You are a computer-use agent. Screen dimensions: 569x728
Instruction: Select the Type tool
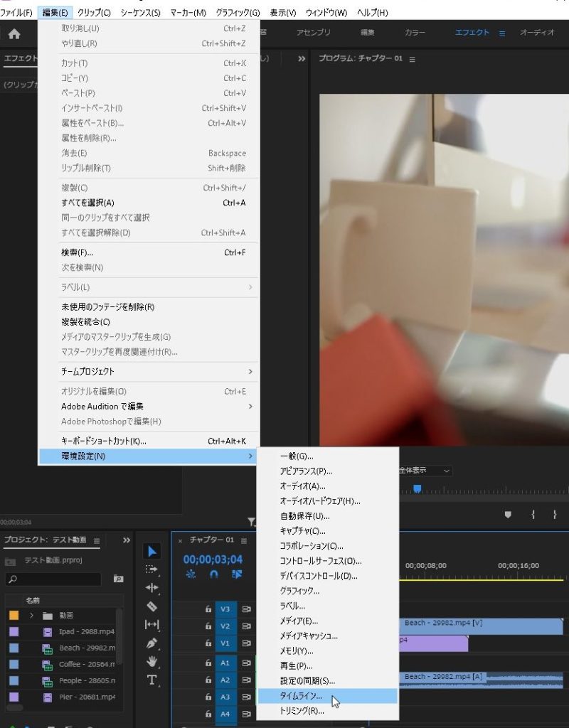point(152,680)
